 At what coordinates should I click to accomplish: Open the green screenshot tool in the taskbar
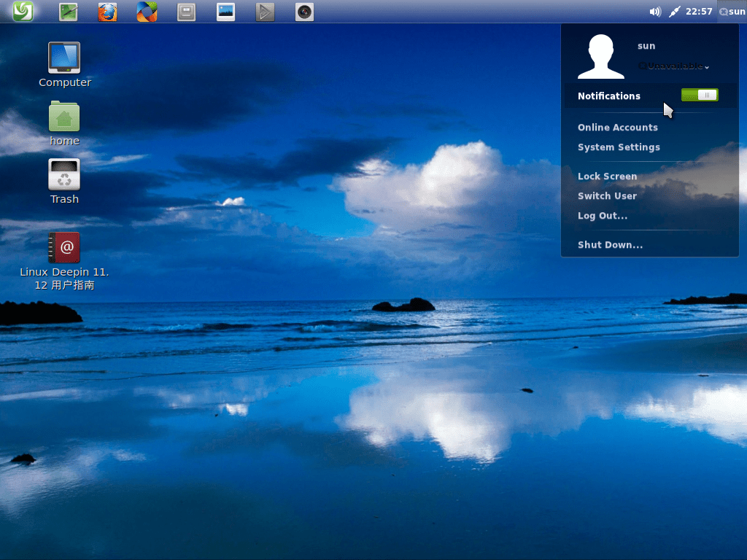(68, 11)
